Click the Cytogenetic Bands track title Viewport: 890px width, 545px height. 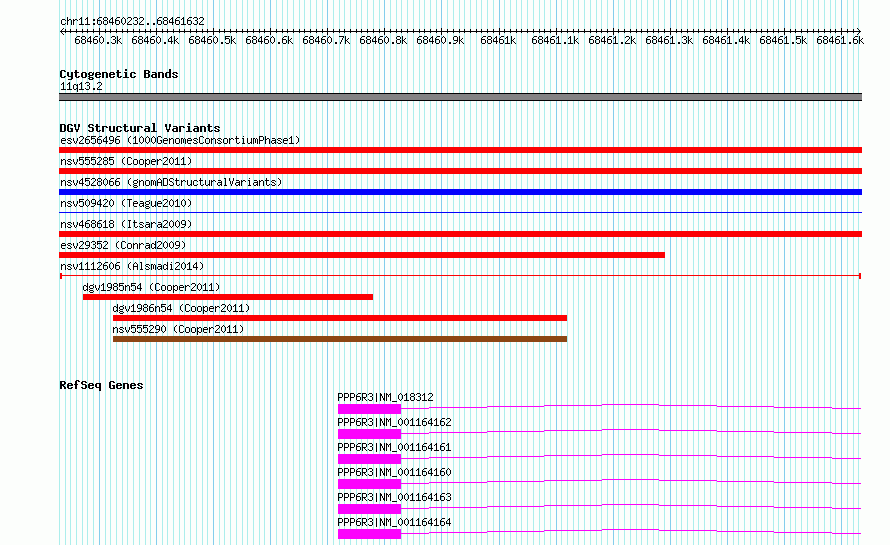pos(119,74)
